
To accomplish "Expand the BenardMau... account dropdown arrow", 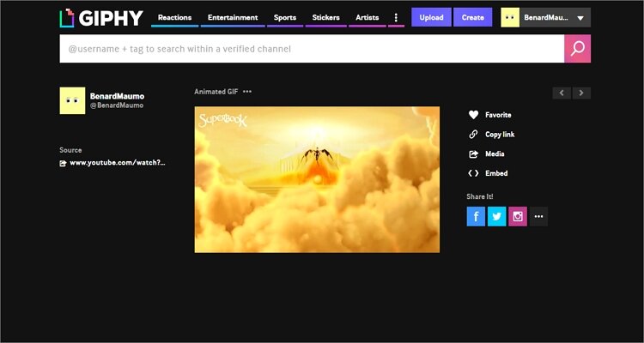I will 580,18.
